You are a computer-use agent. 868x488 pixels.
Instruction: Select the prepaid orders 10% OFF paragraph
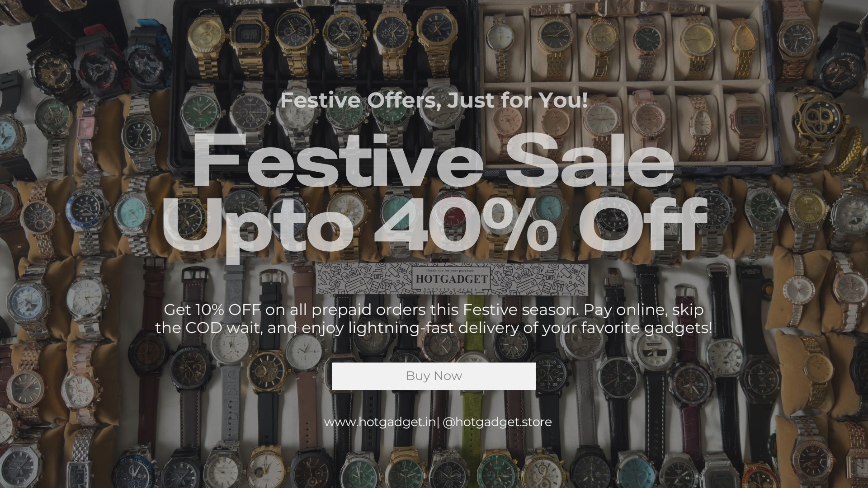pyautogui.click(x=433, y=319)
